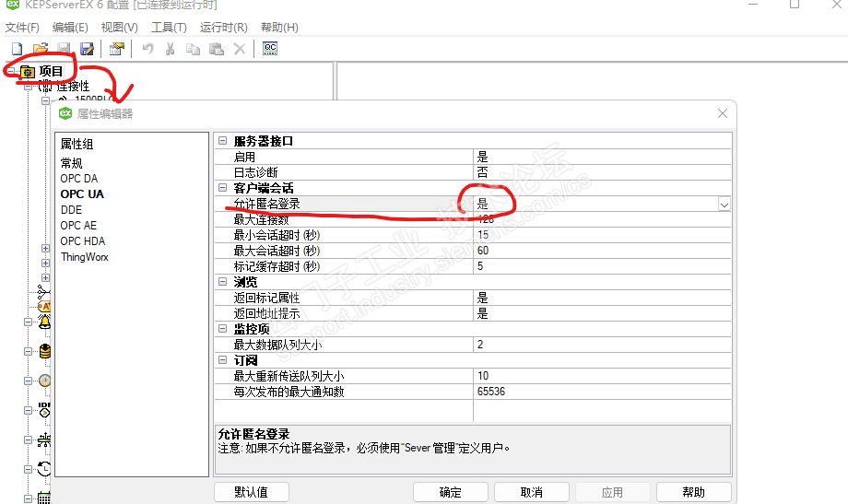Collapse the 订阅 property section
Viewport: 848px width, 504px height.
point(222,360)
